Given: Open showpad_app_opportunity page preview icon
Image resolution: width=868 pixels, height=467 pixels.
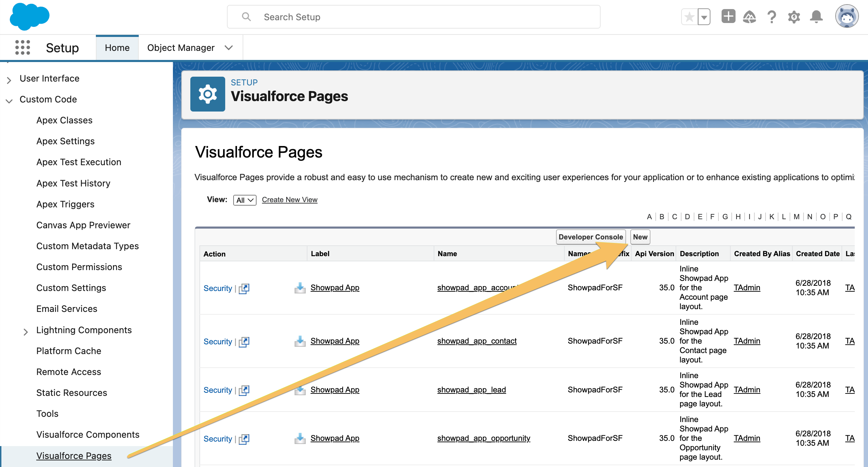Looking at the screenshot, I should click(244, 439).
